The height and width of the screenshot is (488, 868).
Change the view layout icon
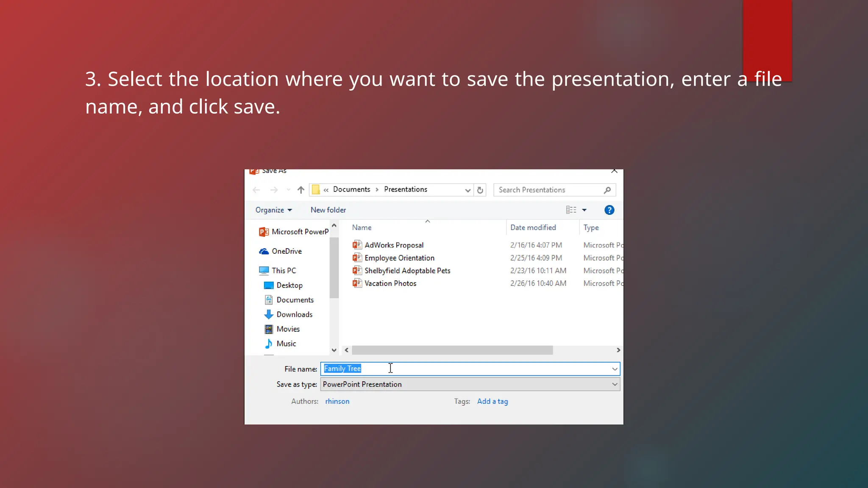(571, 210)
